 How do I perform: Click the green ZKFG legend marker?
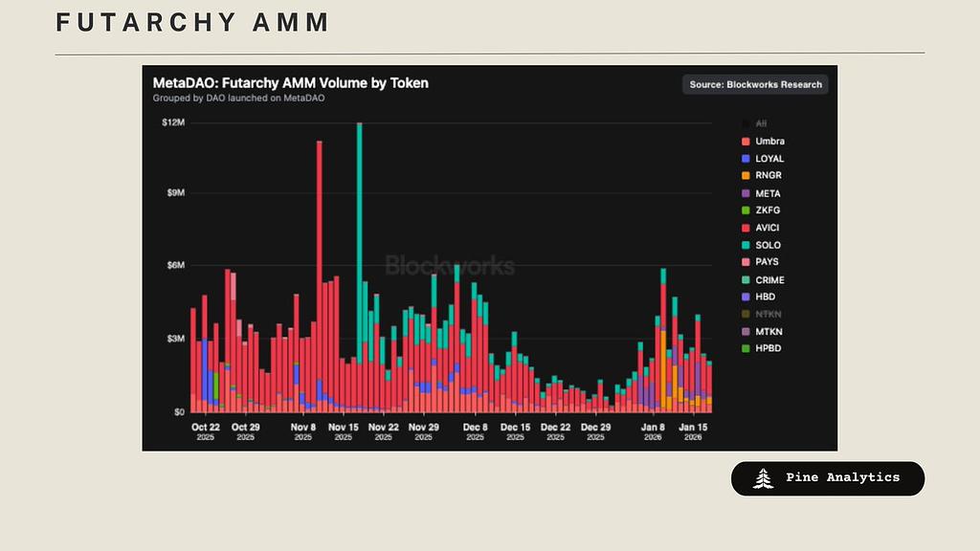745,210
